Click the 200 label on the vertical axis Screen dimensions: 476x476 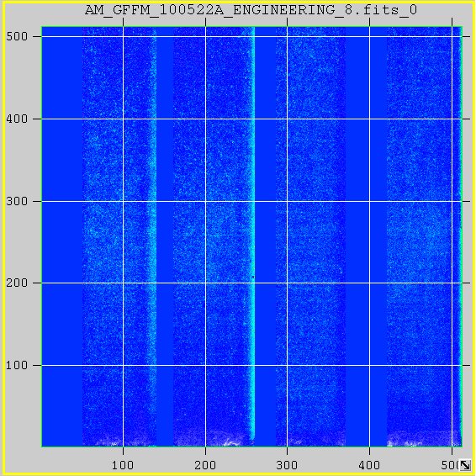click(17, 283)
